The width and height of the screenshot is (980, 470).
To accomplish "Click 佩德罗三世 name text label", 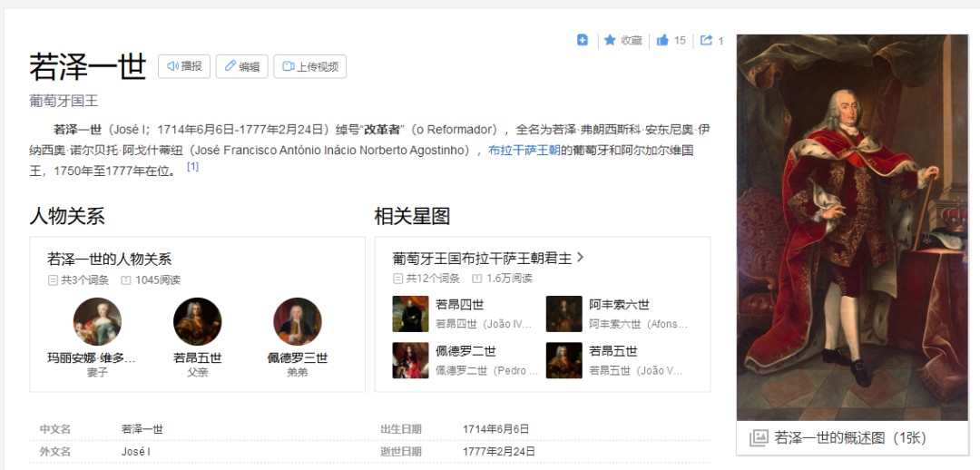I will (298, 358).
